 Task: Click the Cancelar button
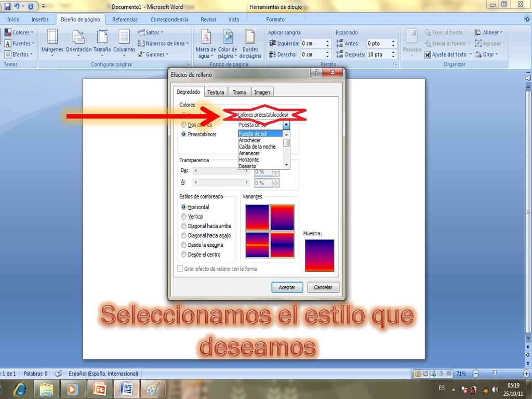[x=323, y=287]
